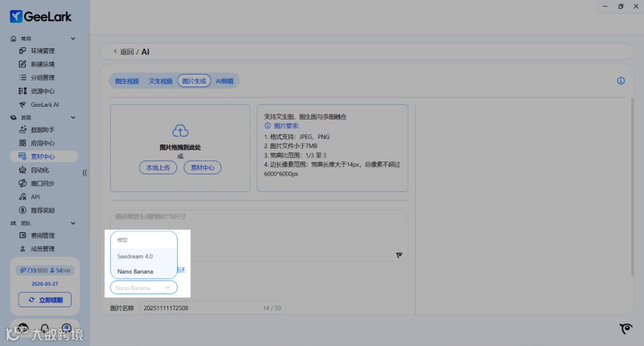Switch to 图生视频 tab
Viewport: 644px width, 346px height.
click(x=127, y=81)
